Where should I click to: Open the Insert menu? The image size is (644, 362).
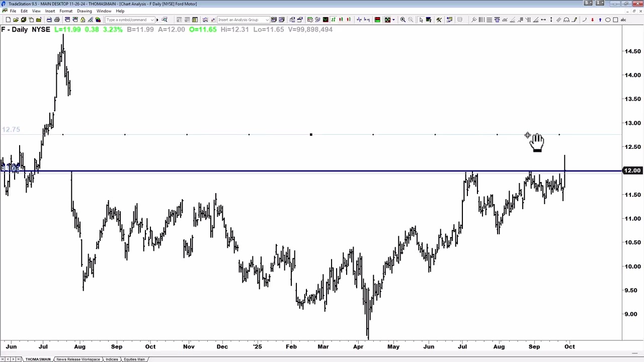(x=50, y=11)
